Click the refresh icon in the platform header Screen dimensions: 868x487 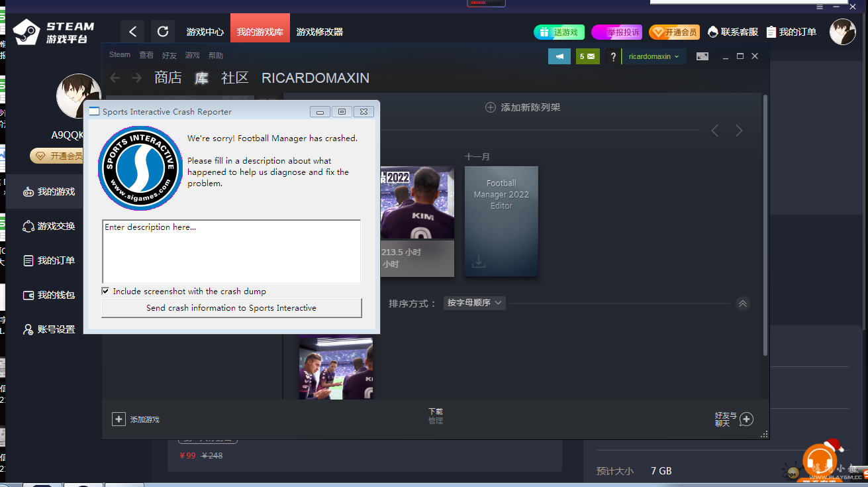coord(163,31)
